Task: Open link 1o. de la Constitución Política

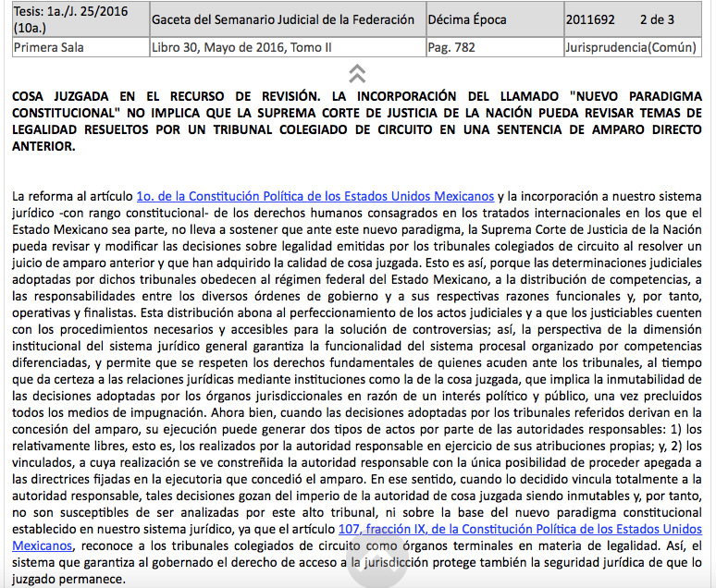Action: click(x=315, y=196)
